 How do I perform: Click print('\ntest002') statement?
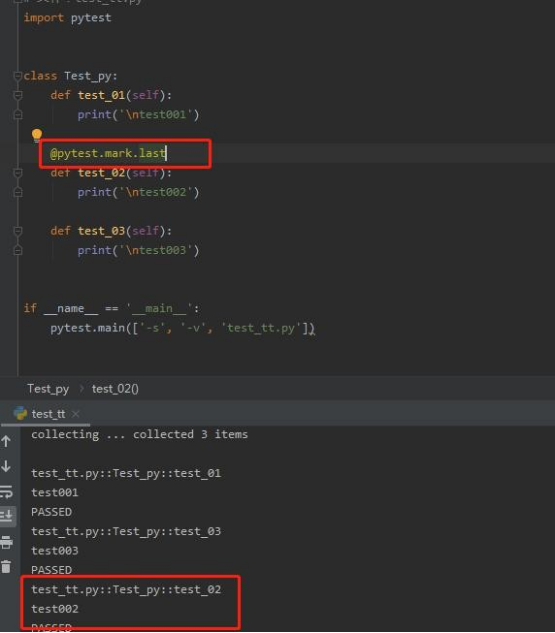[138, 192]
